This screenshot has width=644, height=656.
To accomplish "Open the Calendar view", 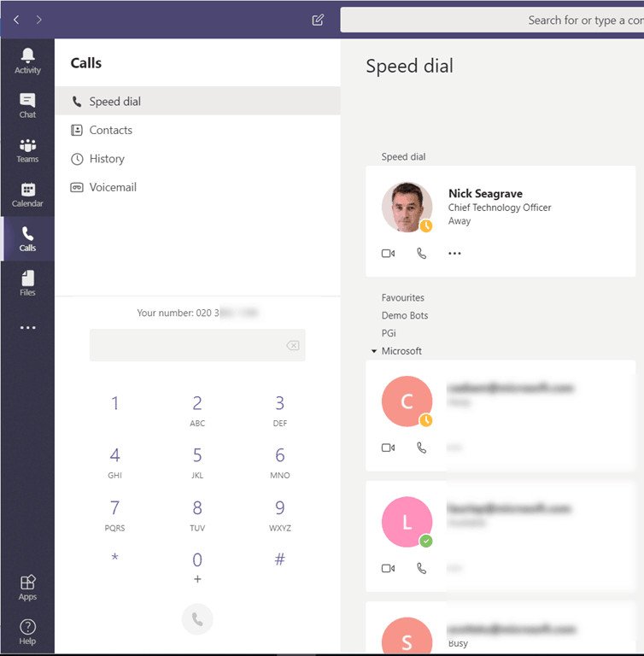I will 27,195.
